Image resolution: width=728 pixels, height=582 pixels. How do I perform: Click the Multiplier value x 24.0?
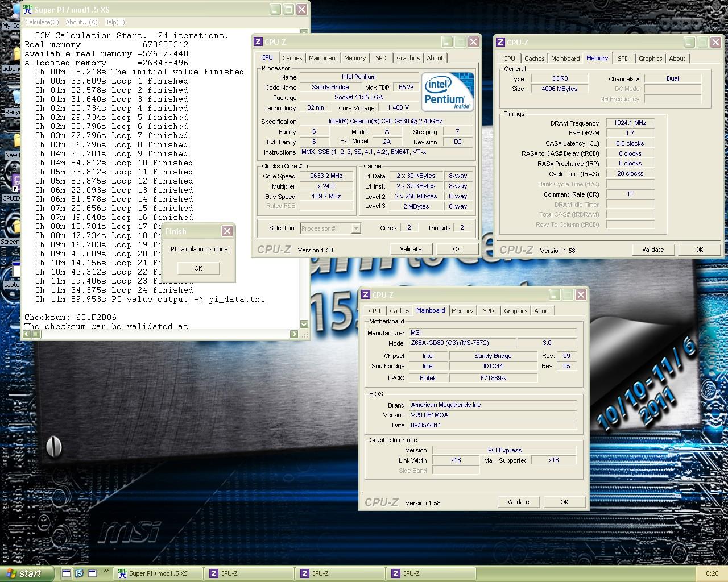point(326,186)
